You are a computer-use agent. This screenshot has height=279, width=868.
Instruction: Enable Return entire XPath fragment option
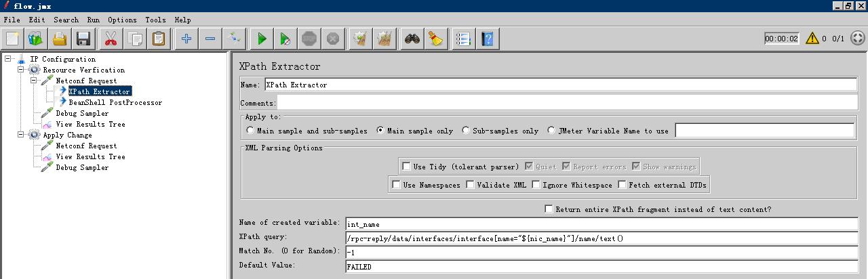point(549,209)
